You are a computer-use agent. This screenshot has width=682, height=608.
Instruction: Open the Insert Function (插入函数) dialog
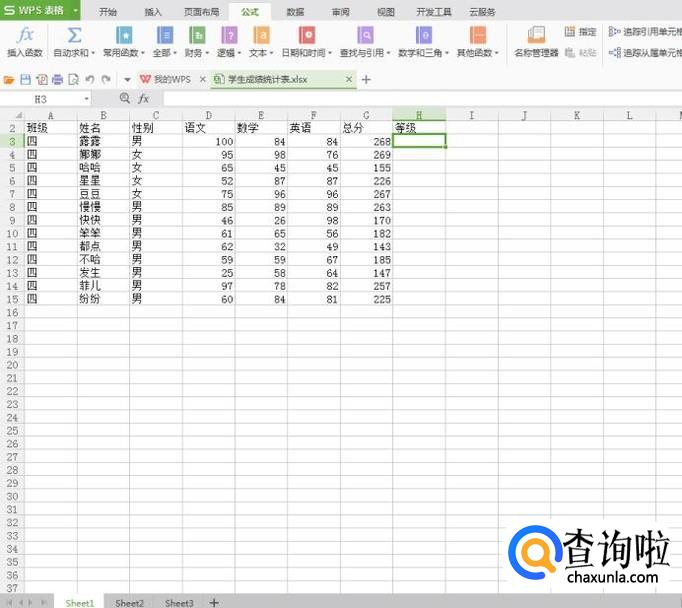tap(25, 42)
